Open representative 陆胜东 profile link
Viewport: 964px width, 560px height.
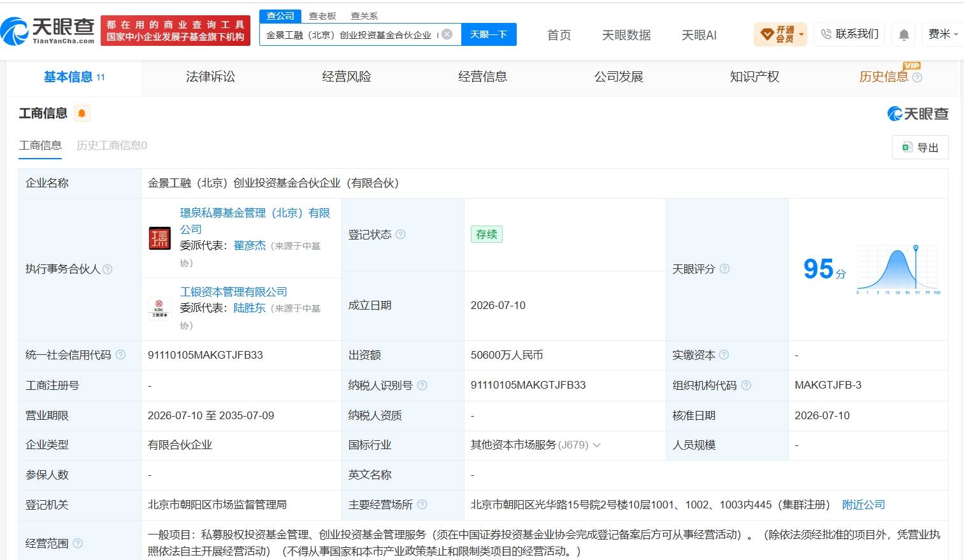click(x=250, y=308)
